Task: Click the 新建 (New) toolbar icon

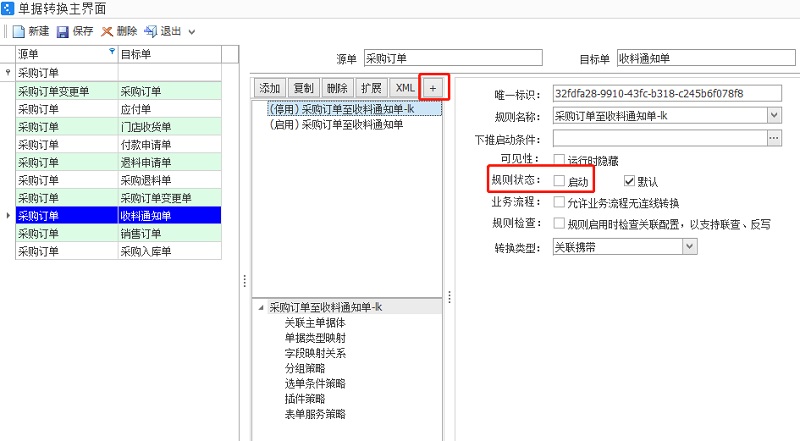Action: pos(18,31)
